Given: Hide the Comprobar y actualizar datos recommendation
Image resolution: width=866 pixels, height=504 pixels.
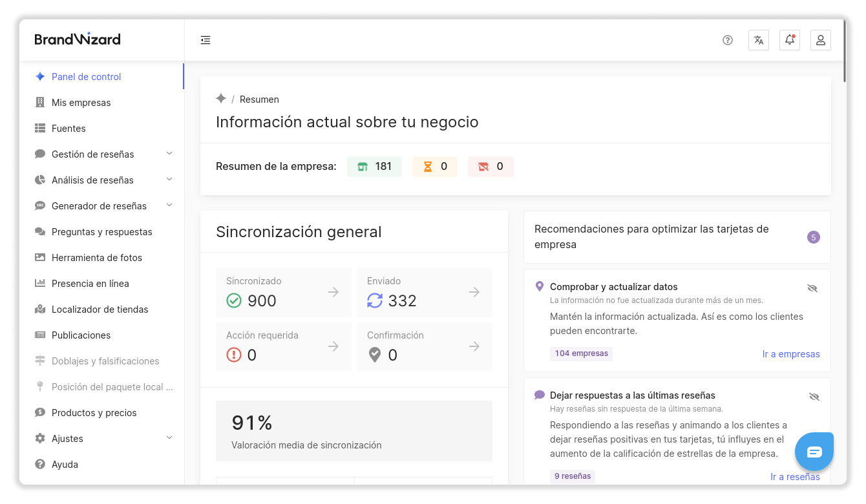Looking at the screenshot, I should [x=812, y=288].
